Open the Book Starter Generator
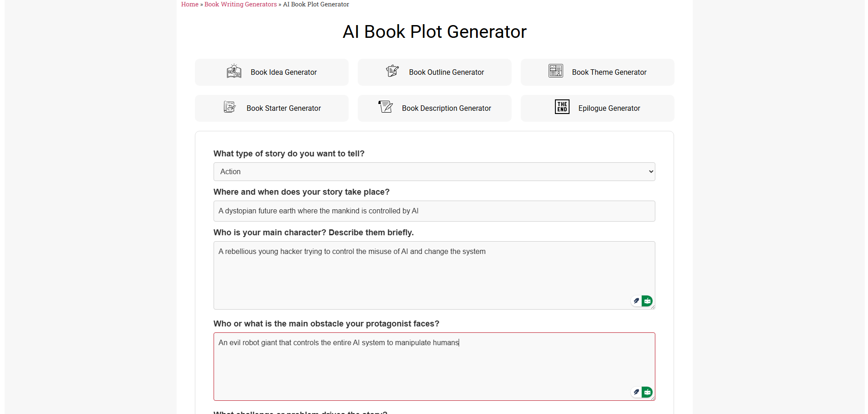 point(272,108)
